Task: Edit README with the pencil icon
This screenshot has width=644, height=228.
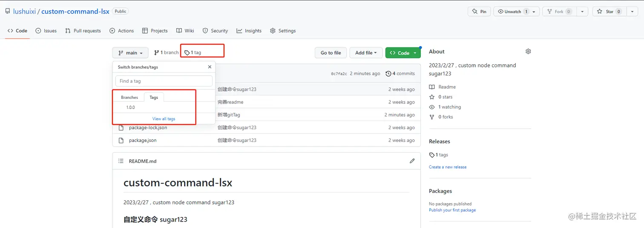Action: pos(412,161)
